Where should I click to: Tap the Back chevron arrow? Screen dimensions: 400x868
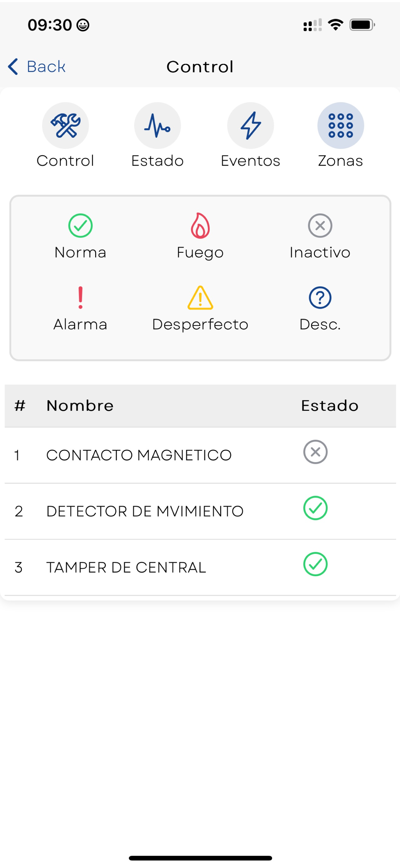(x=13, y=66)
